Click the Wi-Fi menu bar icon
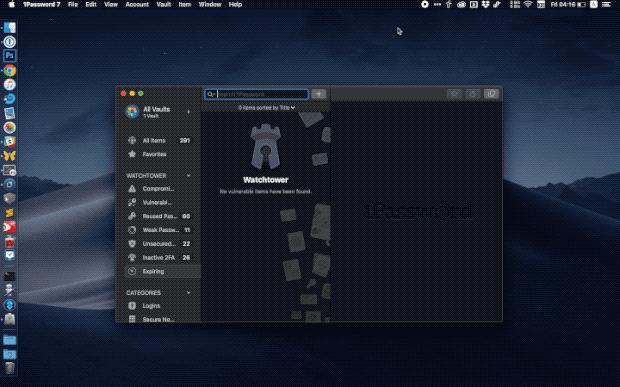The image size is (620, 387). [528, 4]
